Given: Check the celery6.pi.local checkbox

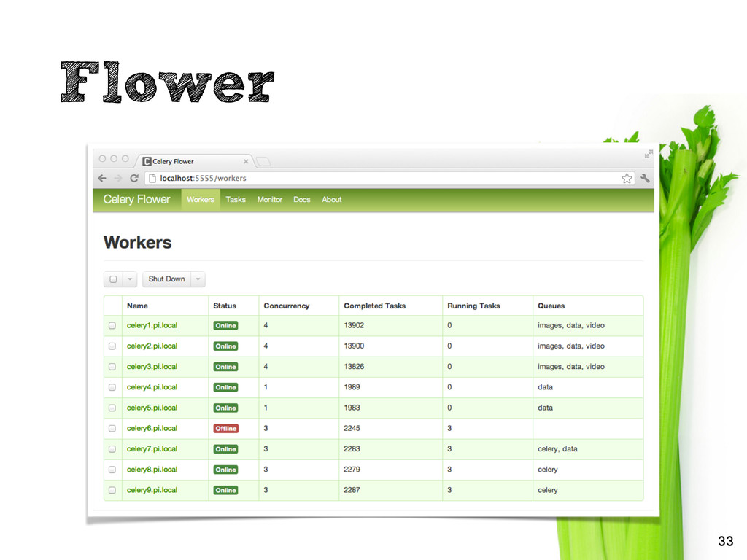Looking at the screenshot, I should coord(112,429).
